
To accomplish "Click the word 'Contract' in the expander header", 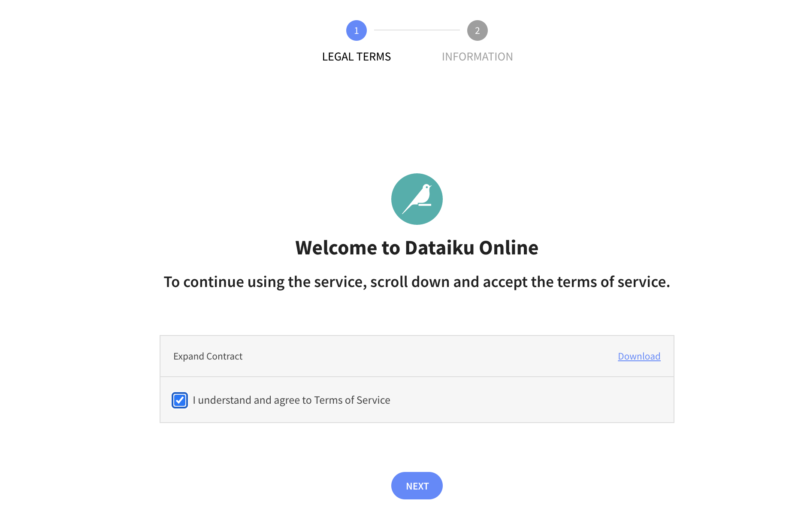I will [x=224, y=357].
